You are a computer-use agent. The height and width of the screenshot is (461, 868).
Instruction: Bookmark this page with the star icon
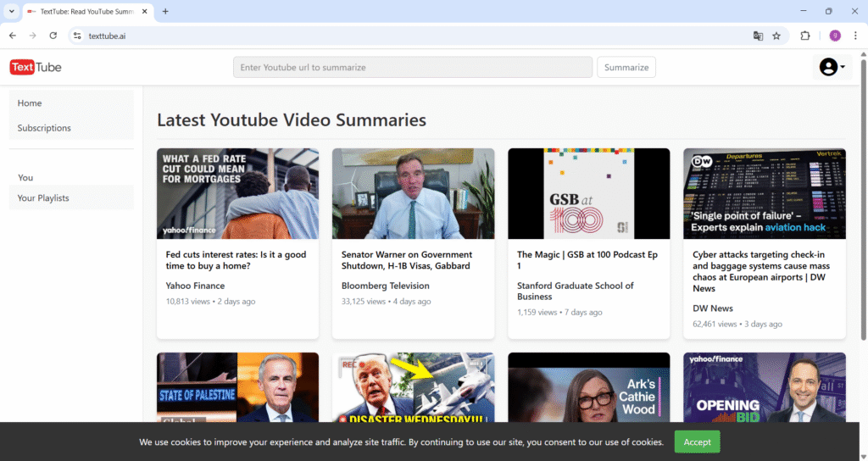click(776, 36)
